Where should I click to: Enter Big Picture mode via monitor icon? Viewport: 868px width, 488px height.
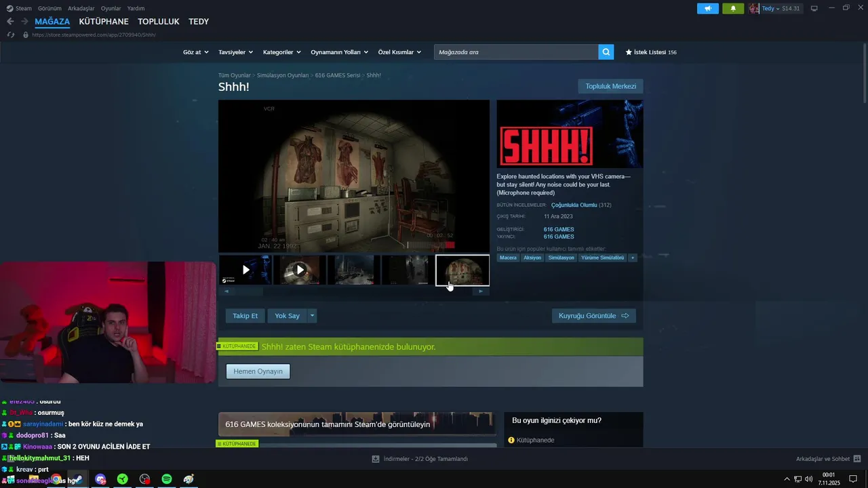(814, 8)
